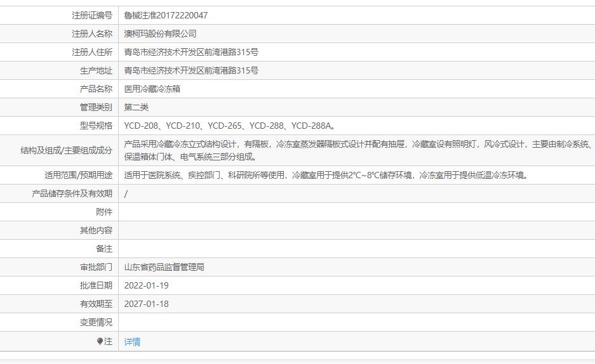This screenshot has height=364, width=595.
Task: Click the 附件 label
Action: 104,212
